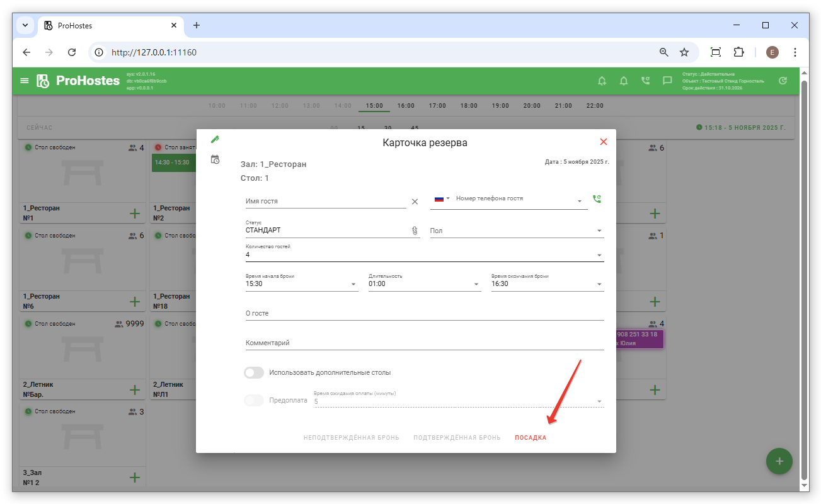Click the 'ПОДТВЕРЖДЁННАЯ БРОНЬ' button
821x504 pixels.
point(457,438)
